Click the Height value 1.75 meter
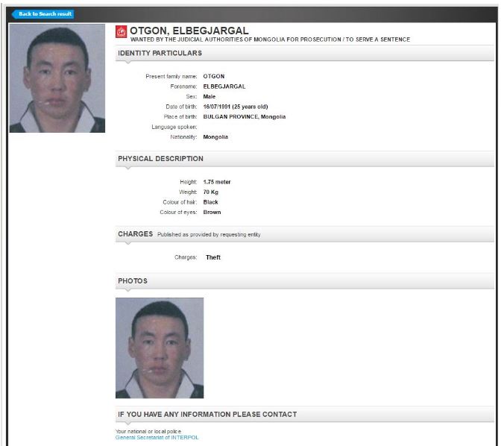This screenshot has height=446, width=504. coord(217,182)
